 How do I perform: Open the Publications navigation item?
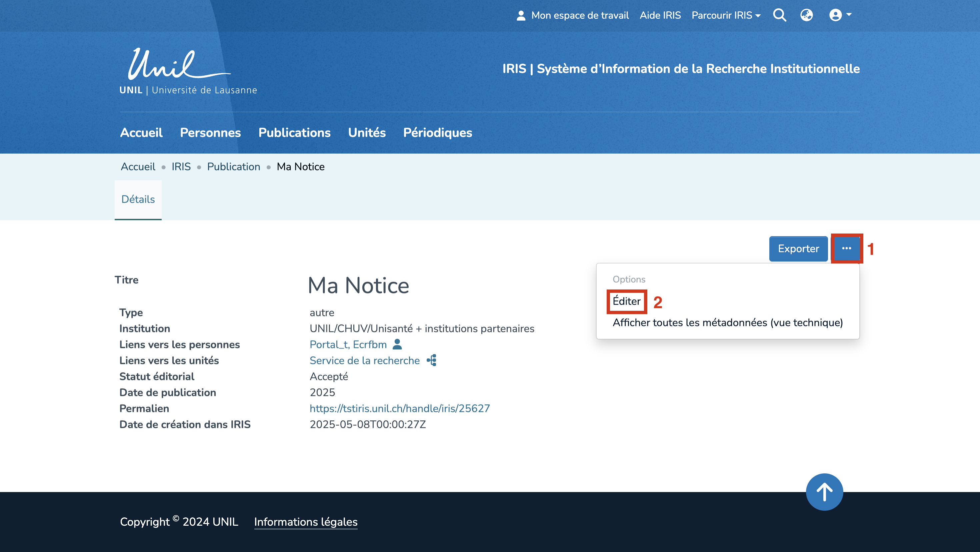[x=294, y=132]
